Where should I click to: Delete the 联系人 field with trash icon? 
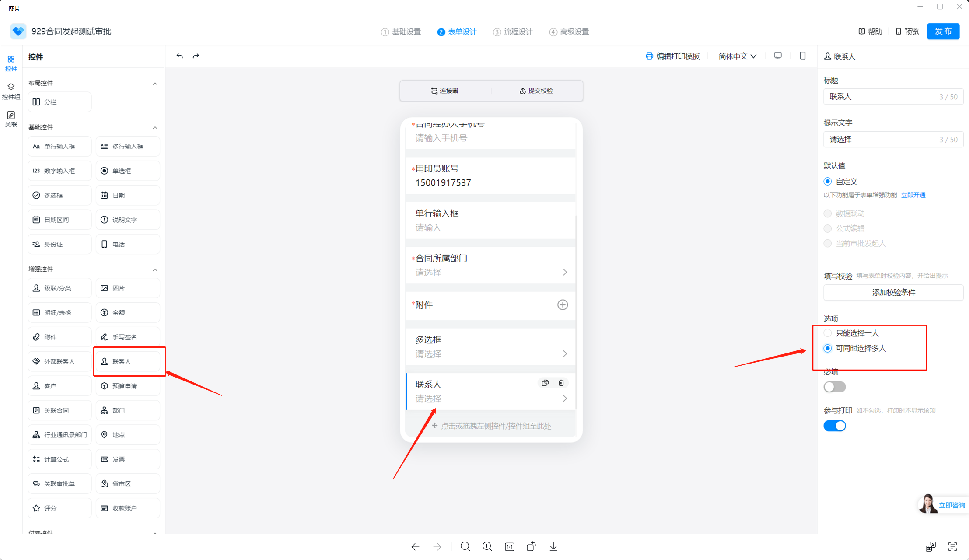[x=561, y=383]
